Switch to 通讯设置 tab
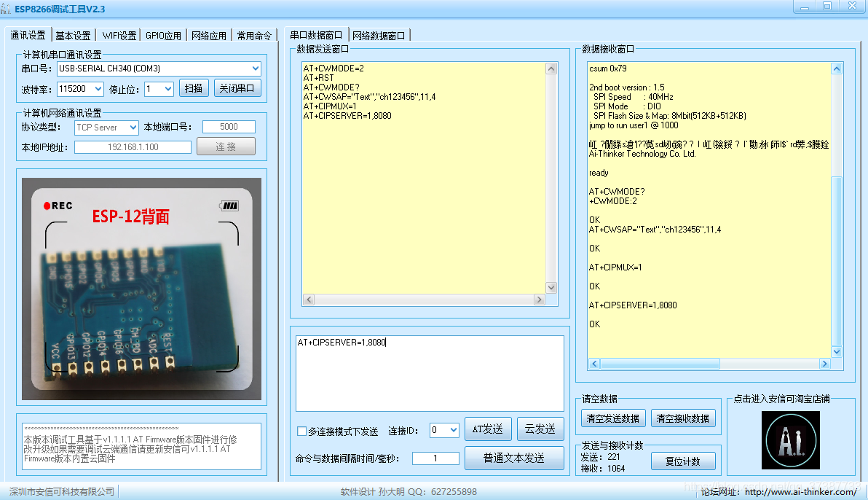 pos(28,35)
